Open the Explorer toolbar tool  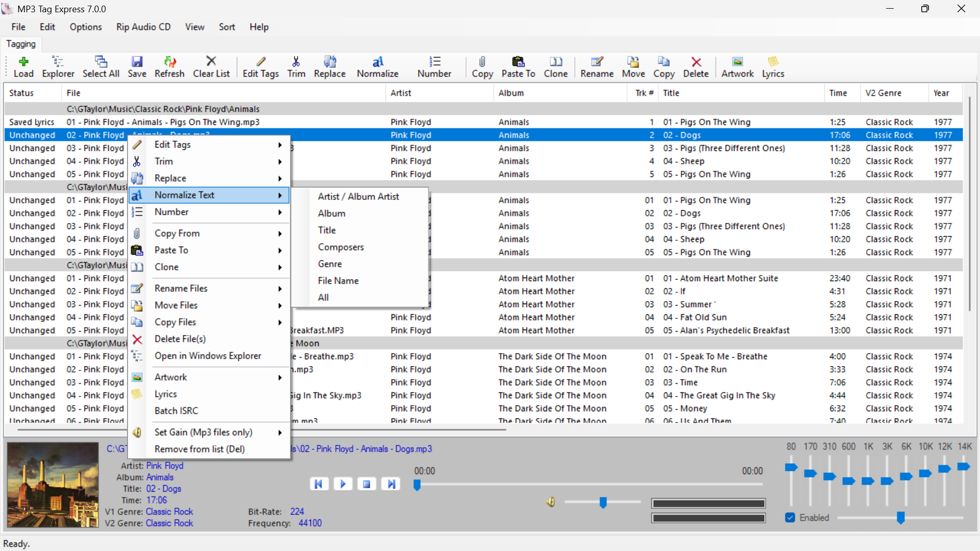click(x=58, y=67)
